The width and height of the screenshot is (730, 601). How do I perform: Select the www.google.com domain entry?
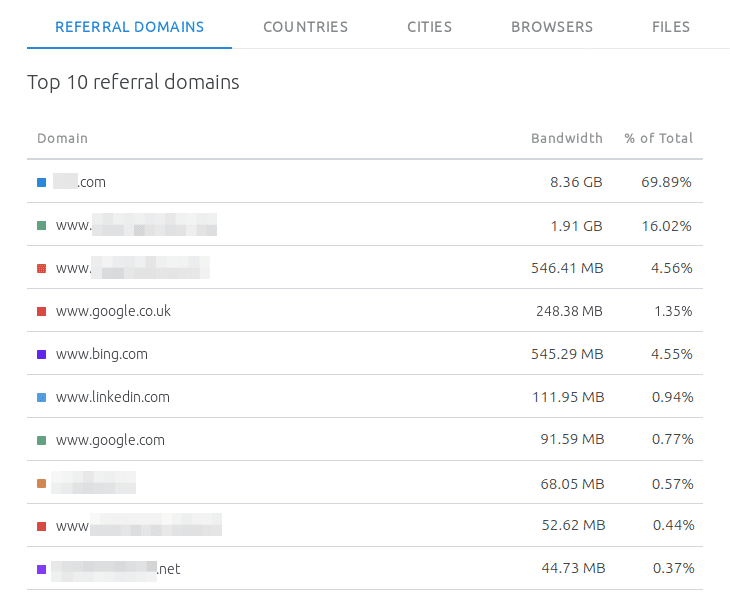click(x=110, y=440)
